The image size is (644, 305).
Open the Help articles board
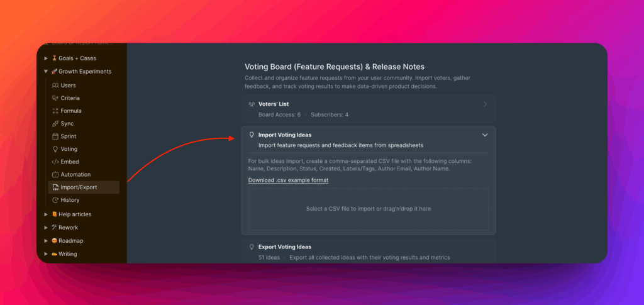[75, 214]
